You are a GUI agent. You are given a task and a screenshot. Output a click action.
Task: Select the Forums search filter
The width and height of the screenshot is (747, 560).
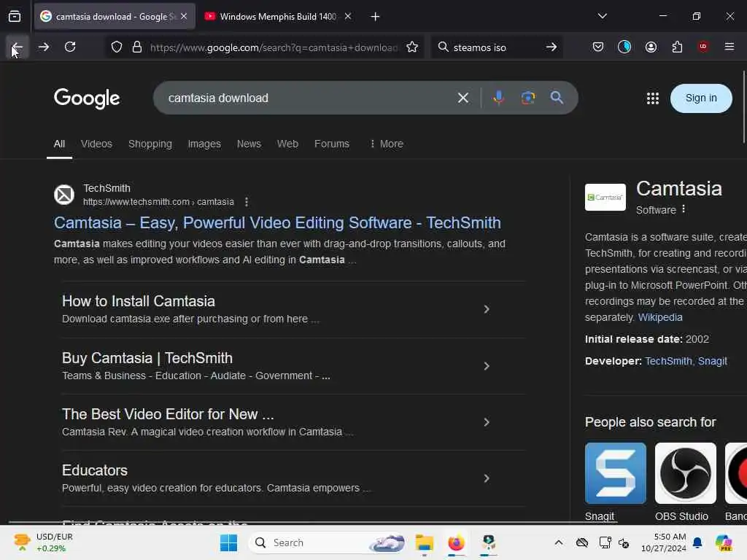[332, 144]
